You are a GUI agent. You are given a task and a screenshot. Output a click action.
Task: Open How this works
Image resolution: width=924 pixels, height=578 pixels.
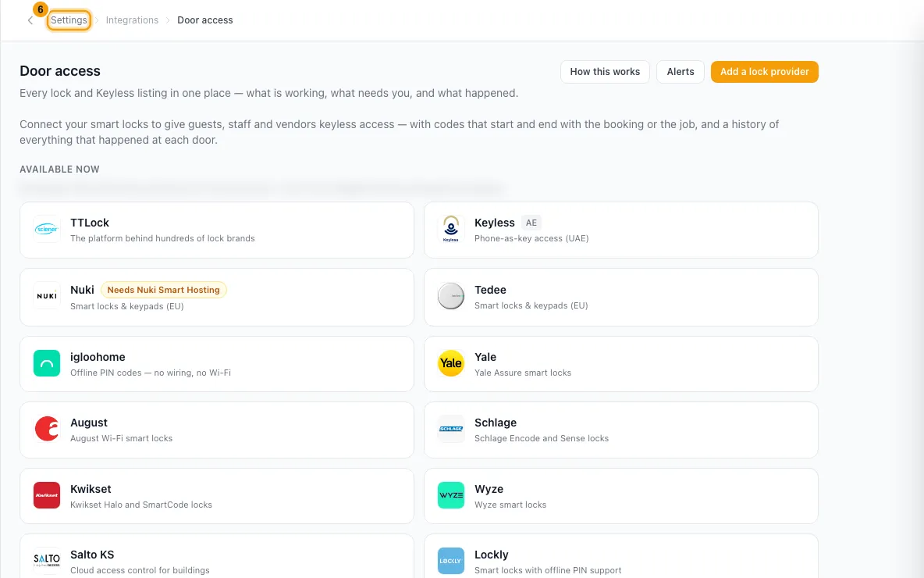tap(605, 72)
